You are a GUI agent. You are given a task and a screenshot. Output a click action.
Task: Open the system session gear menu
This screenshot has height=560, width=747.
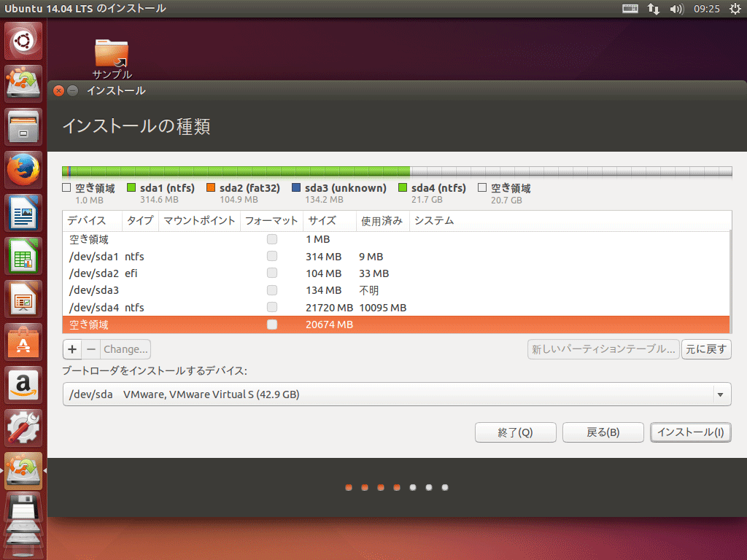tap(735, 9)
